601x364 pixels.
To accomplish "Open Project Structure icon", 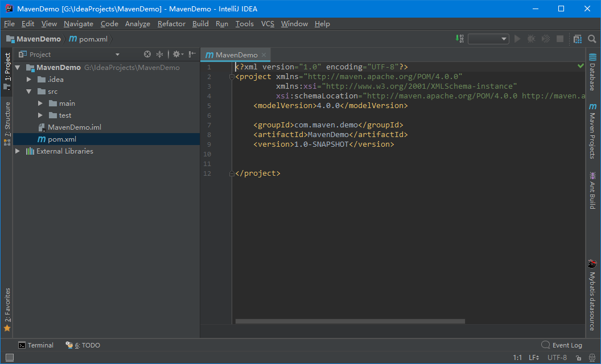I will click(578, 39).
